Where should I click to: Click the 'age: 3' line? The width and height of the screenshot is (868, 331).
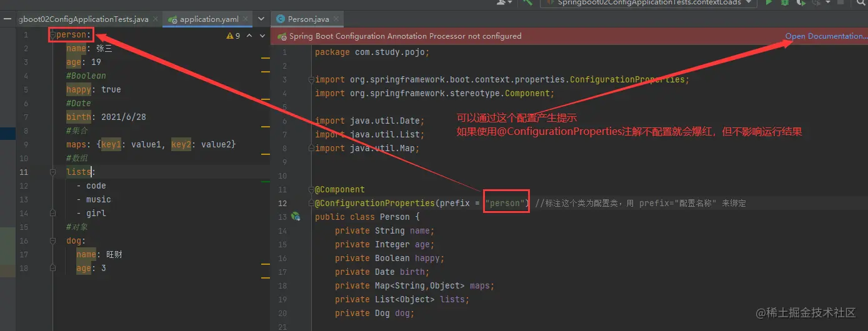click(91, 269)
